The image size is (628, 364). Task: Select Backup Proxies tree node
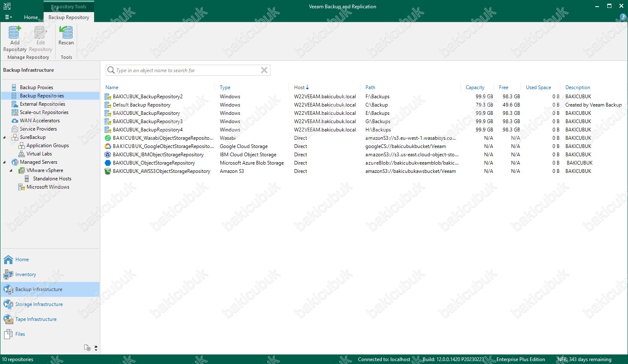tap(37, 87)
